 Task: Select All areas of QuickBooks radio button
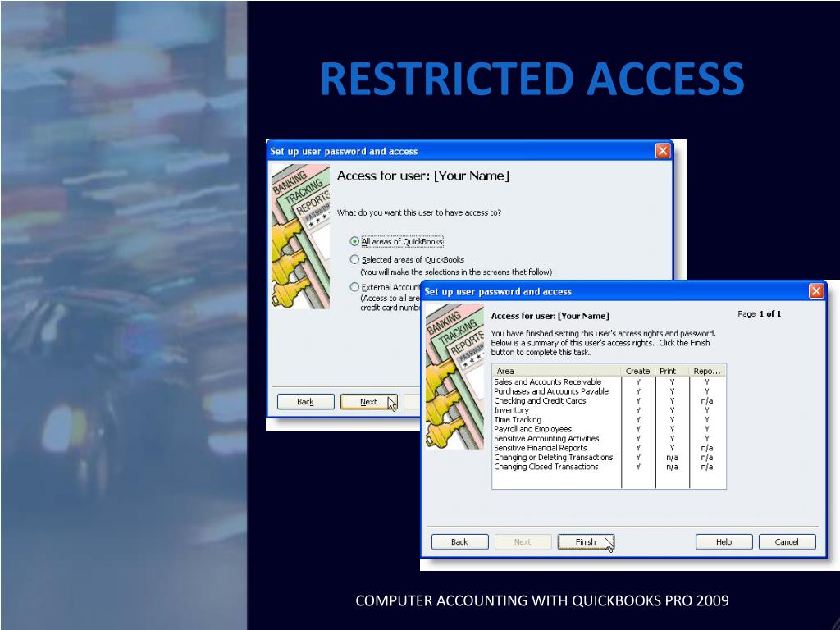pyautogui.click(x=354, y=242)
